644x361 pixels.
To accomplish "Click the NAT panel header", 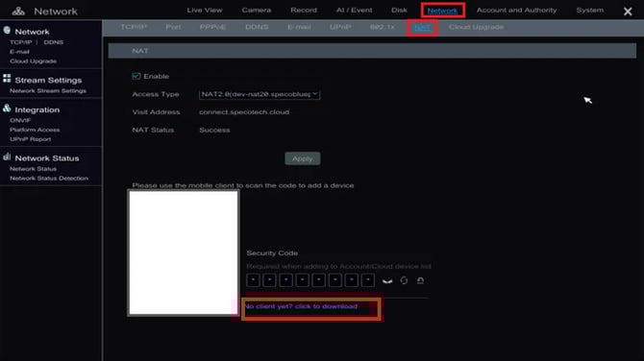I will pyautogui.click(x=372, y=51).
